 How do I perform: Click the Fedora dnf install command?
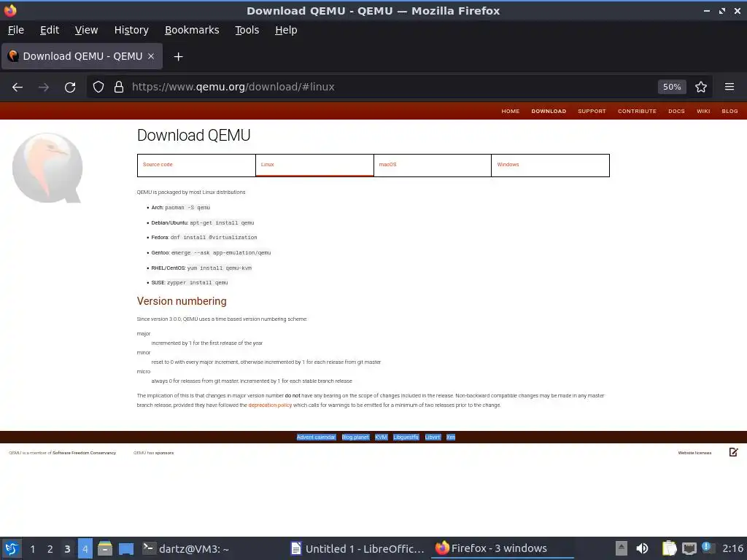214,238
